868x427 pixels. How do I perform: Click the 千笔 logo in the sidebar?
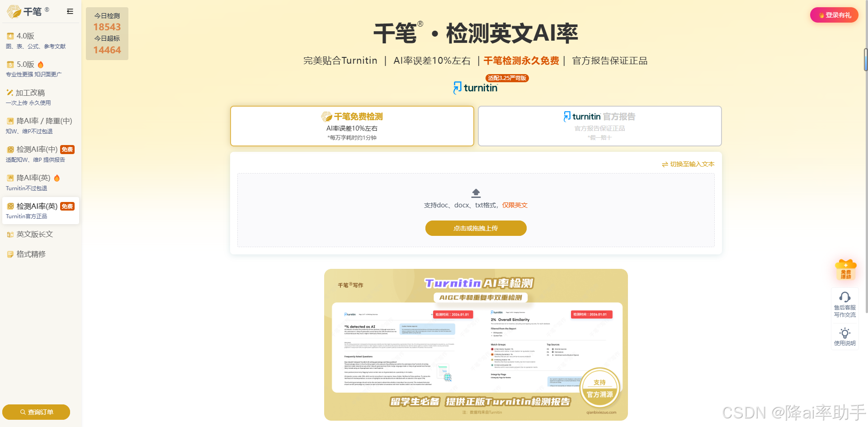tap(28, 11)
